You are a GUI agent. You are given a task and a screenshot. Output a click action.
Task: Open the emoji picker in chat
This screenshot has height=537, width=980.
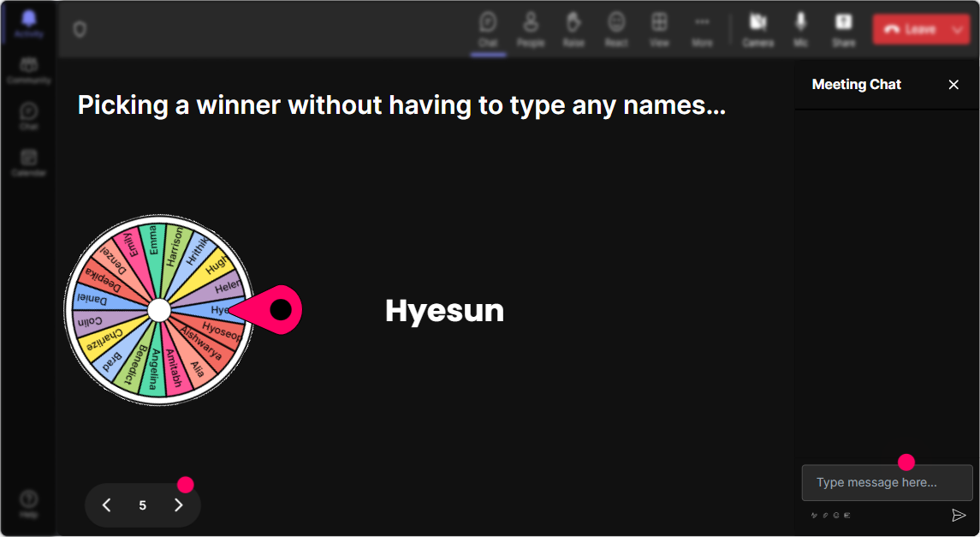coord(836,516)
